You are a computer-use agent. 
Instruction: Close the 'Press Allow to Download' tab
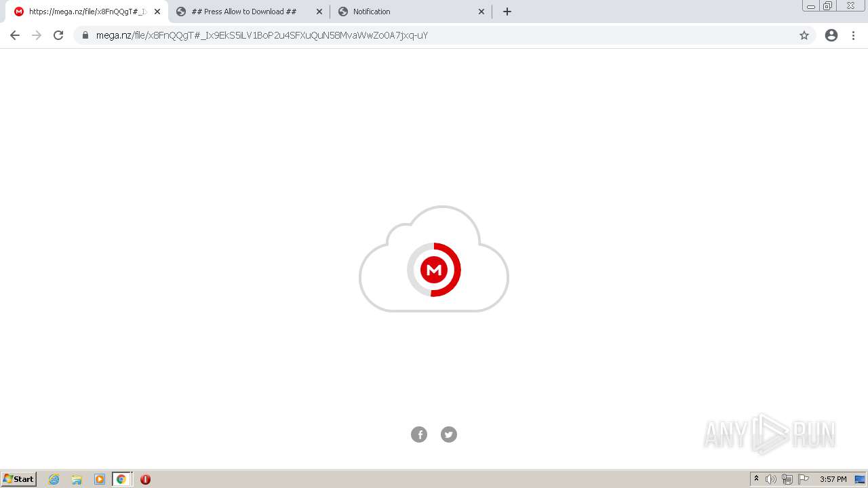[x=319, y=12]
